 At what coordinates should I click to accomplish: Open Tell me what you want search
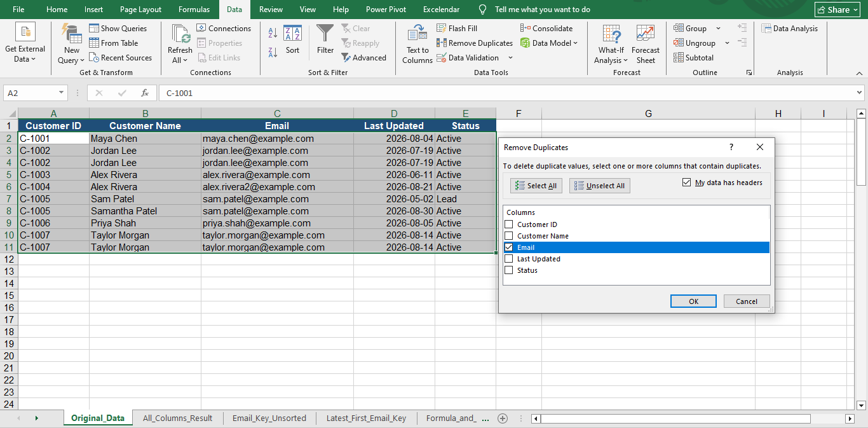[536, 10]
